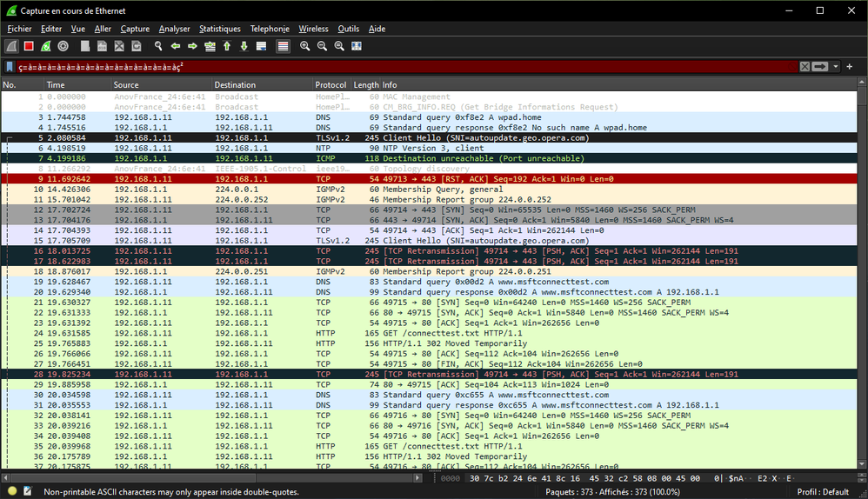
Task: Restart the current capture
Action: [45, 46]
